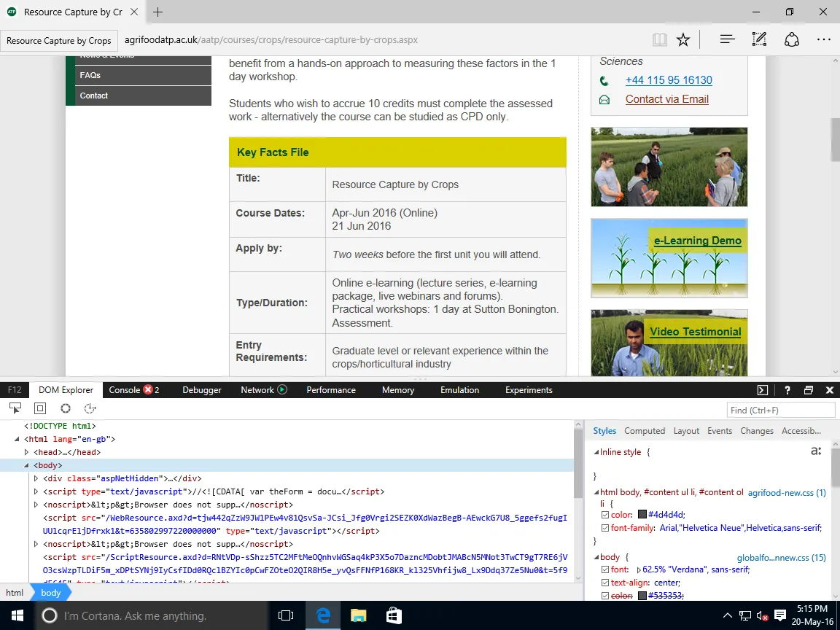This screenshot has height=630, width=840.
Task: Expand div aspNetHidden node
Action: tap(36, 478)
